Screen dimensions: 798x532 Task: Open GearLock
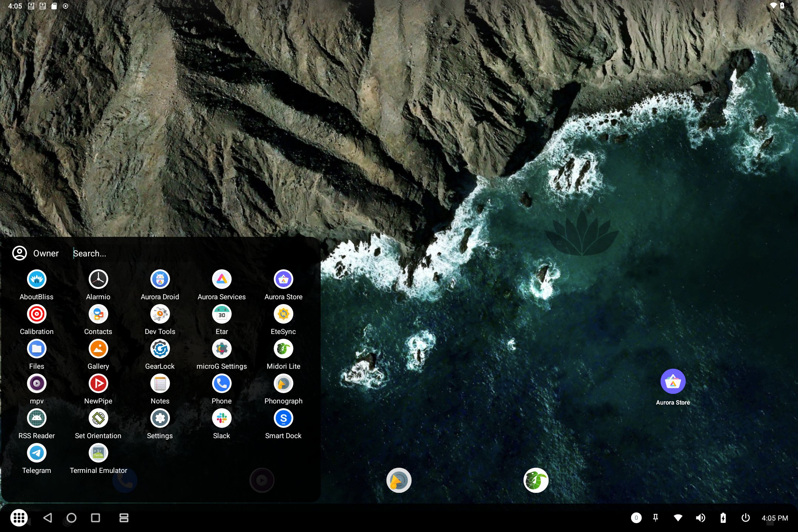[x=160, y=348]
